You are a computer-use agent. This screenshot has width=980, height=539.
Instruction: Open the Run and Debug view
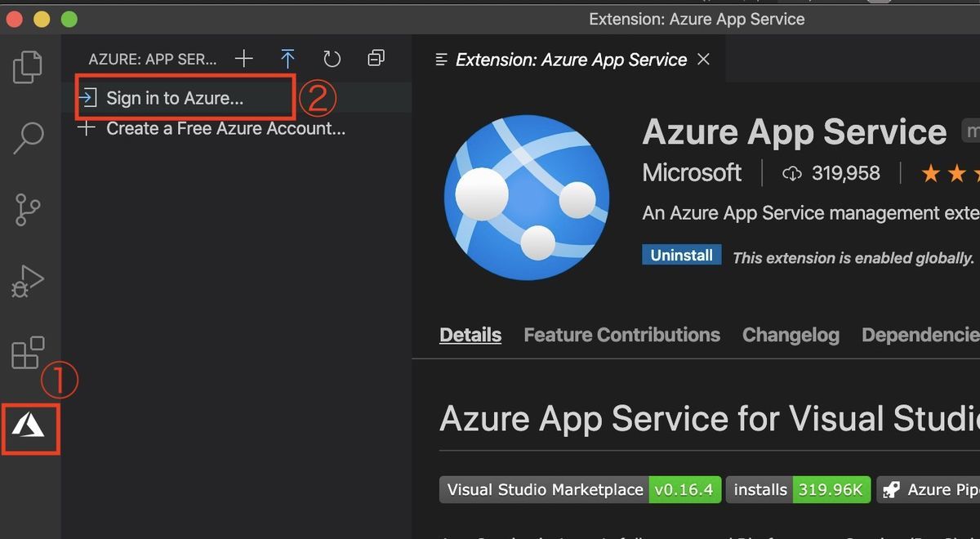tap(29, 280)
